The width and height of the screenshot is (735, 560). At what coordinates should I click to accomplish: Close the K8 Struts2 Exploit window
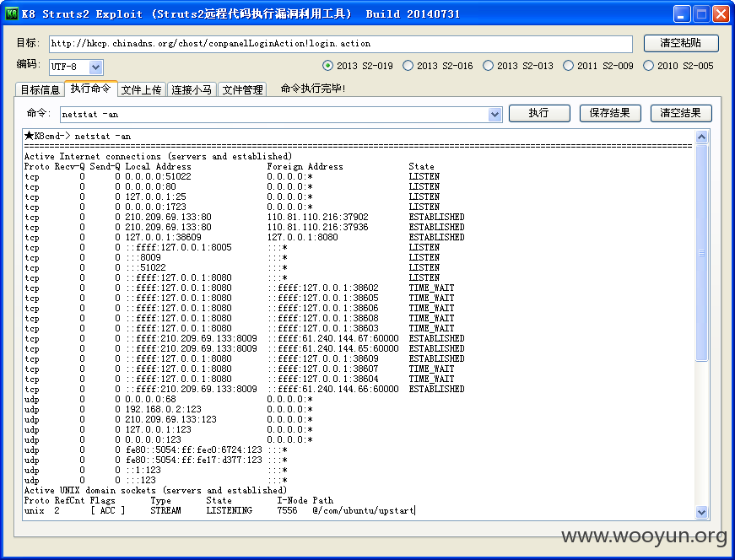click(721, 13)
